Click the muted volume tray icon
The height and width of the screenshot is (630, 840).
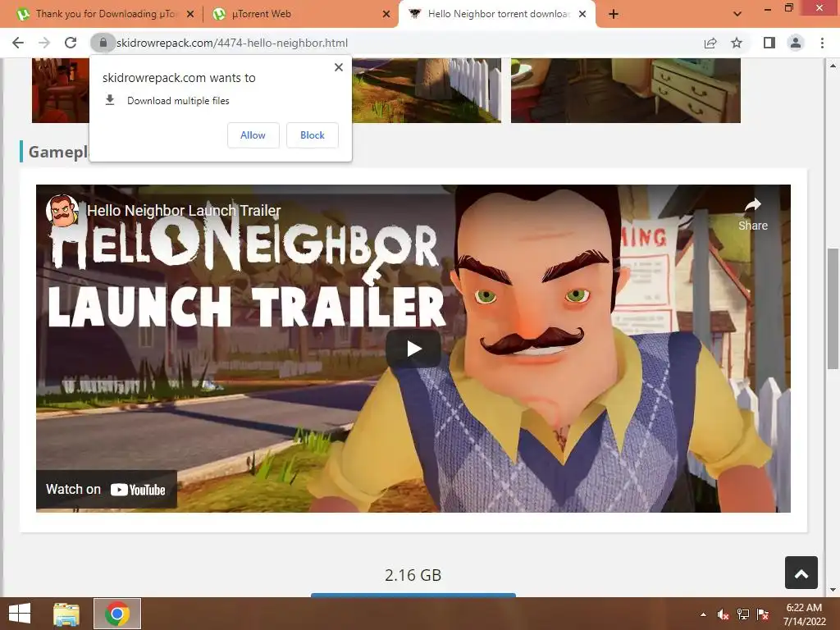point(724,614)
